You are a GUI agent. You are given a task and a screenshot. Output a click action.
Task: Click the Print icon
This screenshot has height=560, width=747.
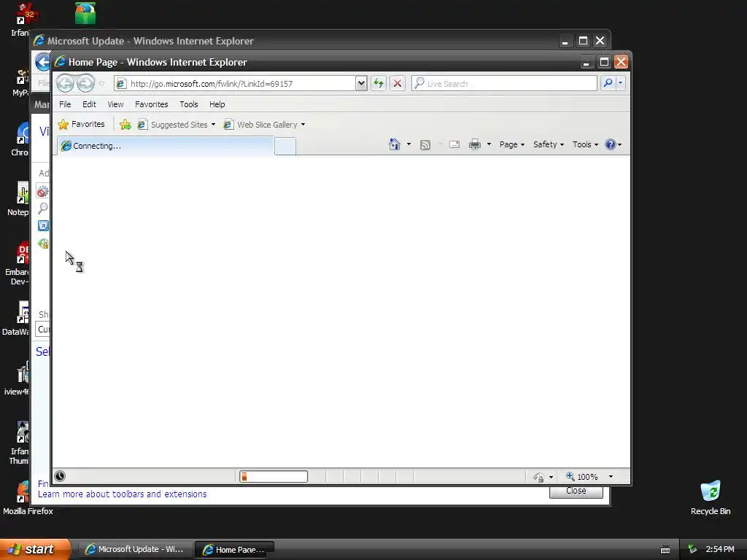(475, 145)
